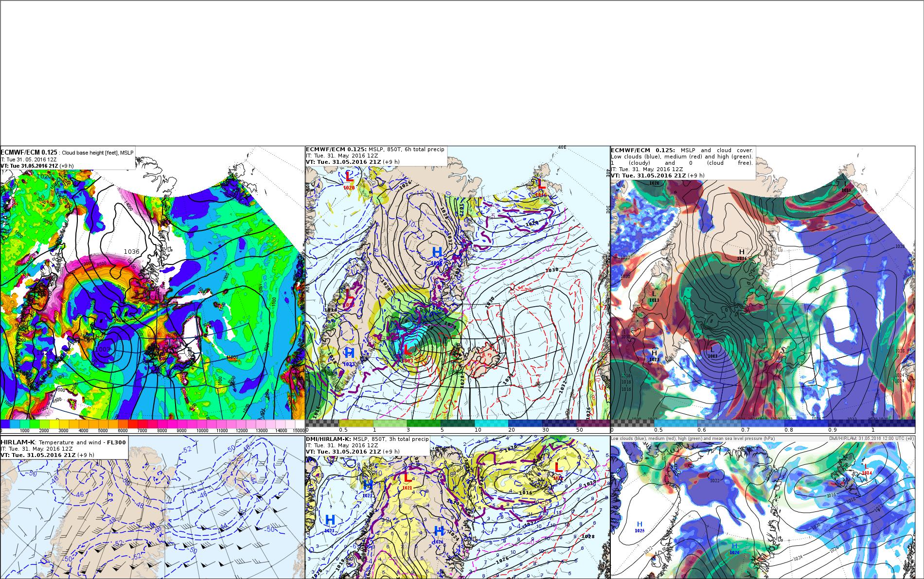Click the yellow 0.5–1 swatch in precip legend
The image size is (924, 579).
click(x=356, y=423)
